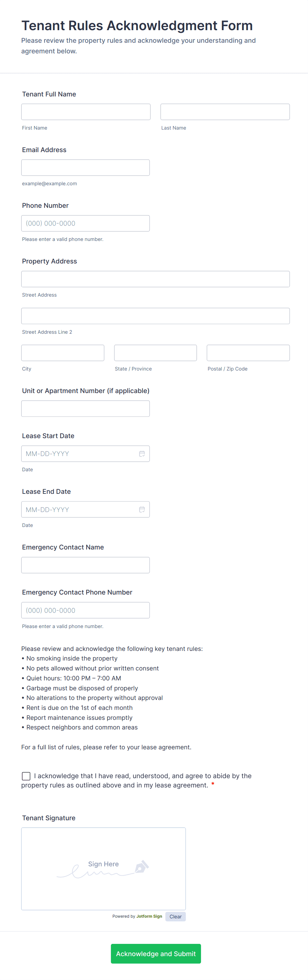Select the tenant Phone Number field
Image resolution: width=308 pixels, height=980 pixels.
tap(85, 223)
